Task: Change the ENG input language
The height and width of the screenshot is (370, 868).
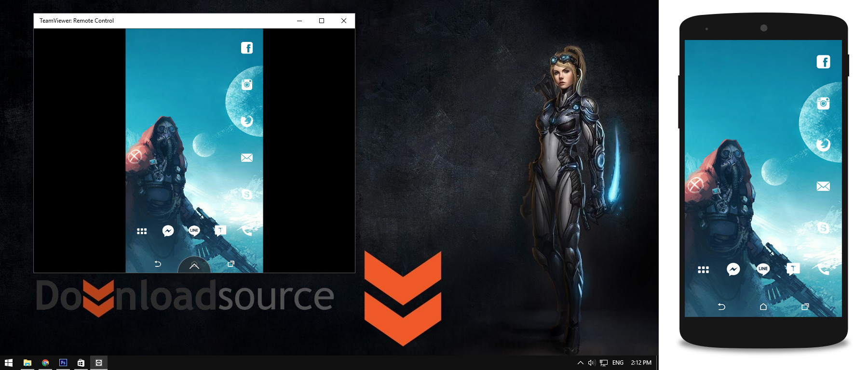Action: click(x=618, y=363)
